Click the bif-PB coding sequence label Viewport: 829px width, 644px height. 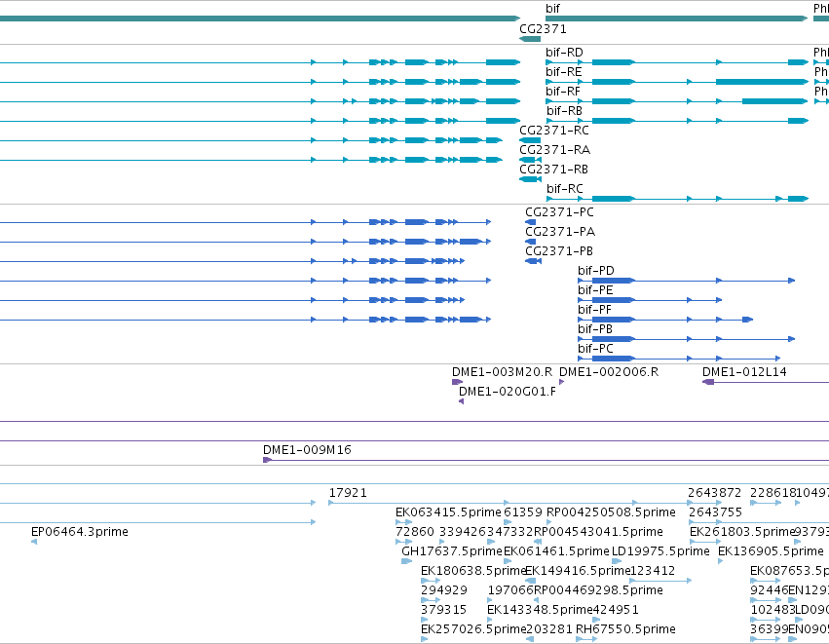coord(595,329)
